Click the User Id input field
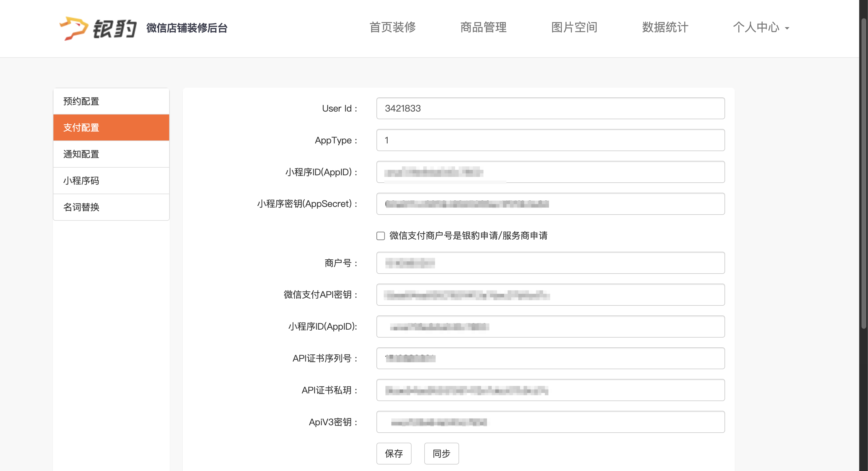Screen dimensions: 868x471 [551, 109]
